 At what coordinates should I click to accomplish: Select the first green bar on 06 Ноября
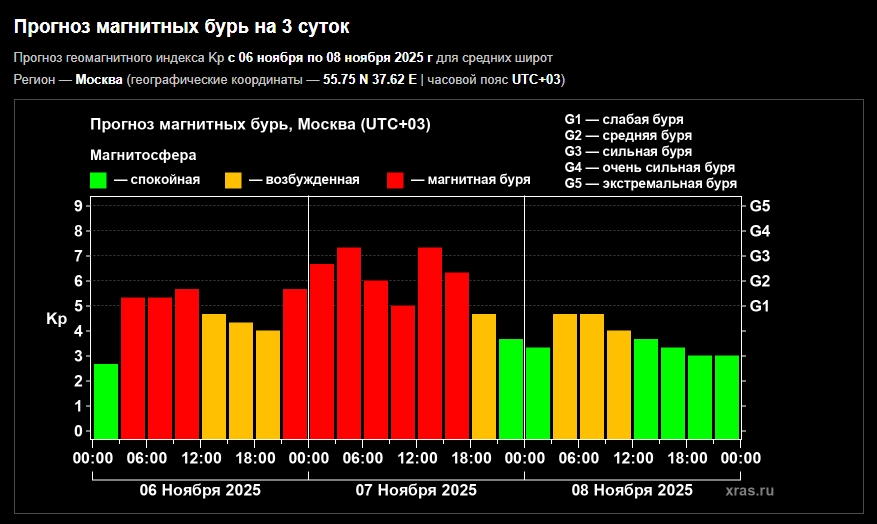[x=106, y=401]
